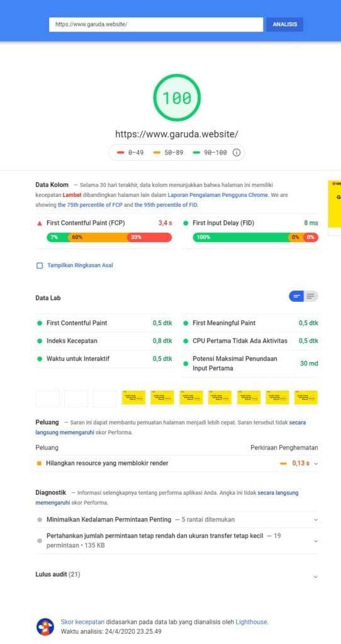Click the green dot beside First Meaningful Paint
The height and width of the screenshot is (644, 341).
[x=186, y=323]
